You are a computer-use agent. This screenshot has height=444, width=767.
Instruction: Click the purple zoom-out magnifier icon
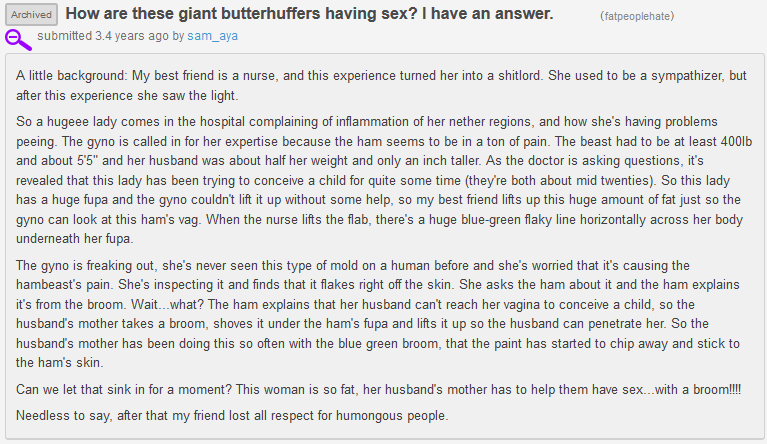coord(18,40)
